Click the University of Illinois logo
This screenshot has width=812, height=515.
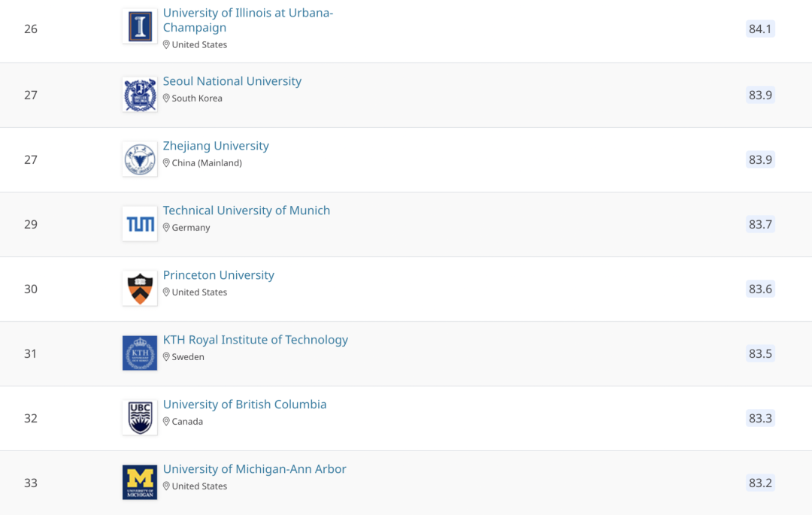click(140, 27)
